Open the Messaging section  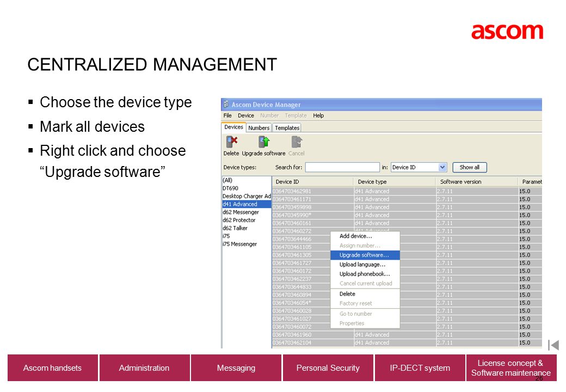click(x=236, y=368)
